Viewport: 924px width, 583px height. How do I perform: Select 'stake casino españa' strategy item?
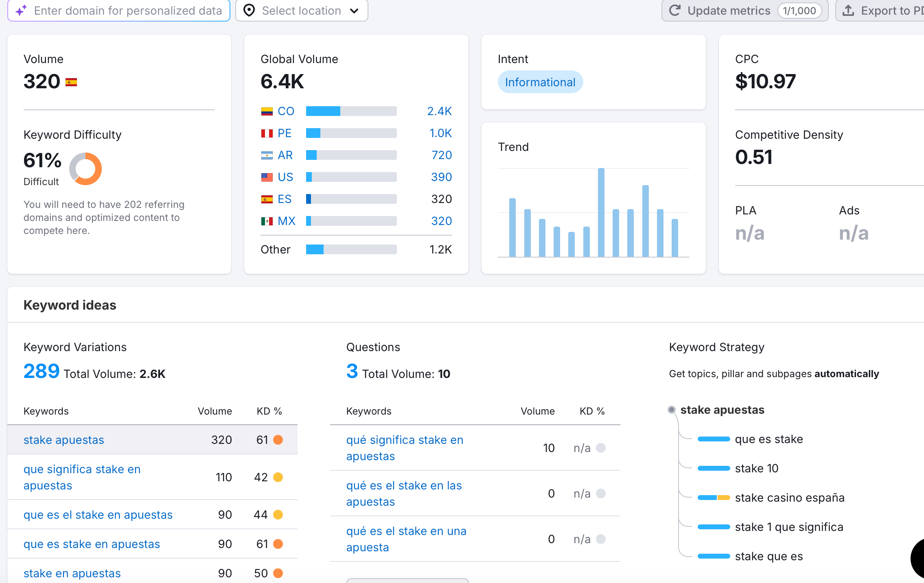point(789,498)
